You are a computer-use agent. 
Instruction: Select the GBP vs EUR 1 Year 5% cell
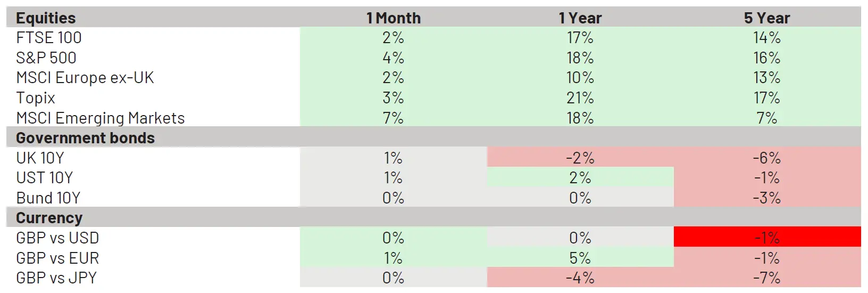(580, 258)
